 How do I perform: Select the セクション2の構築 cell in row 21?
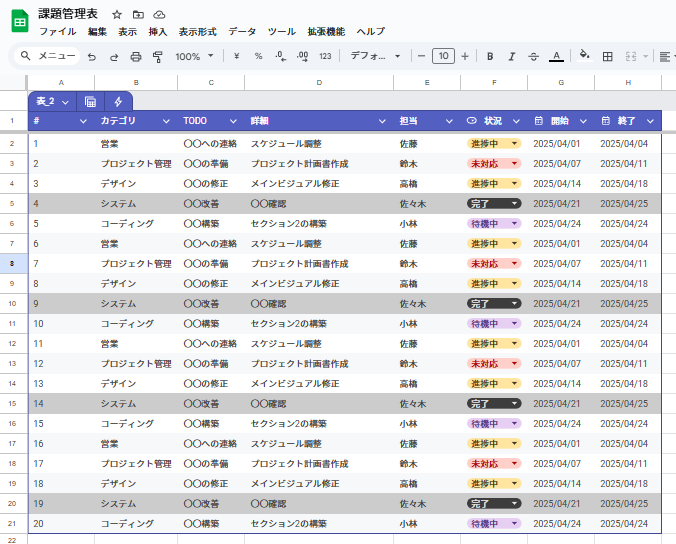tap(319, 524)
